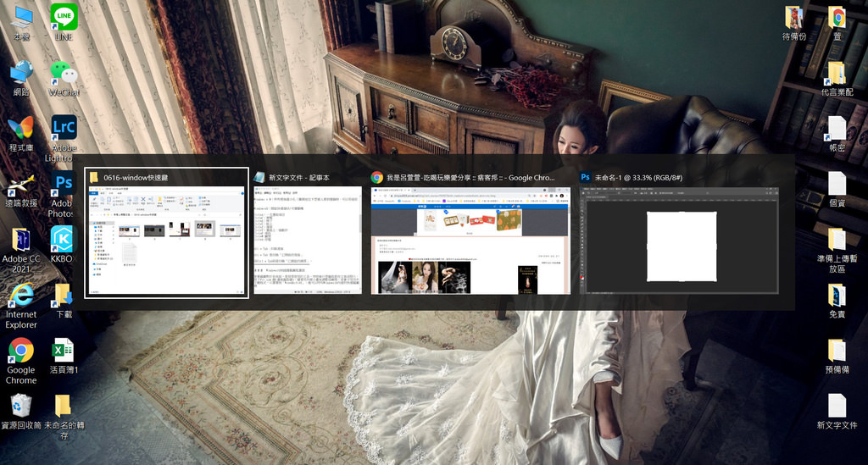Click the 未命名-1 @ 33.3% title text
Image resolution: width=868 pixels, height=465 pixels.
click(638, 178)
